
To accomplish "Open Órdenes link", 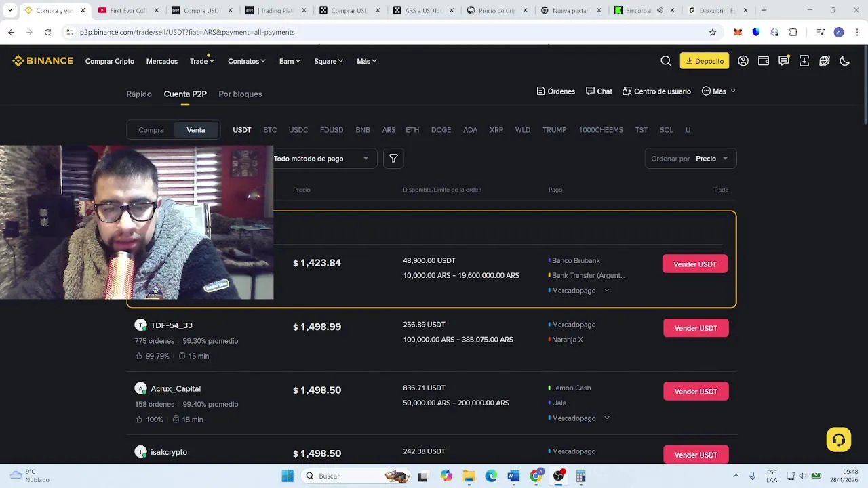I will pyautogui.click(x=556, y=91).
